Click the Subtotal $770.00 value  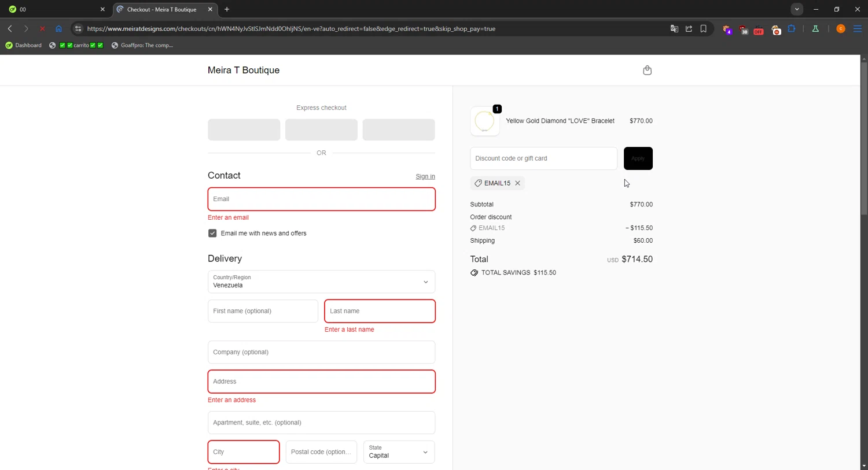641,205
